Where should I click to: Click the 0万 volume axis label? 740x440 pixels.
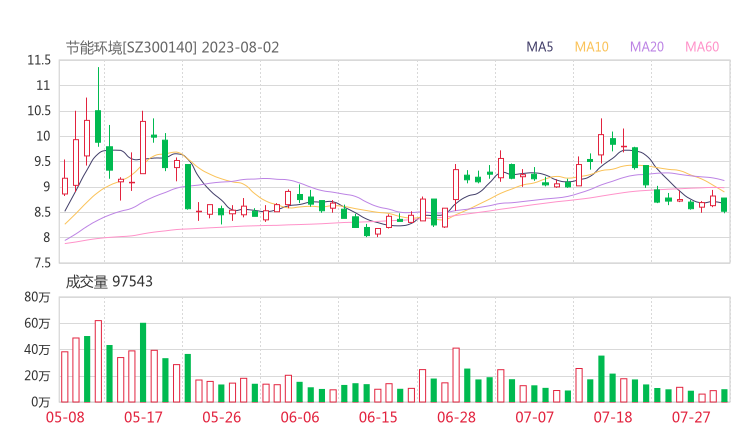40,402
